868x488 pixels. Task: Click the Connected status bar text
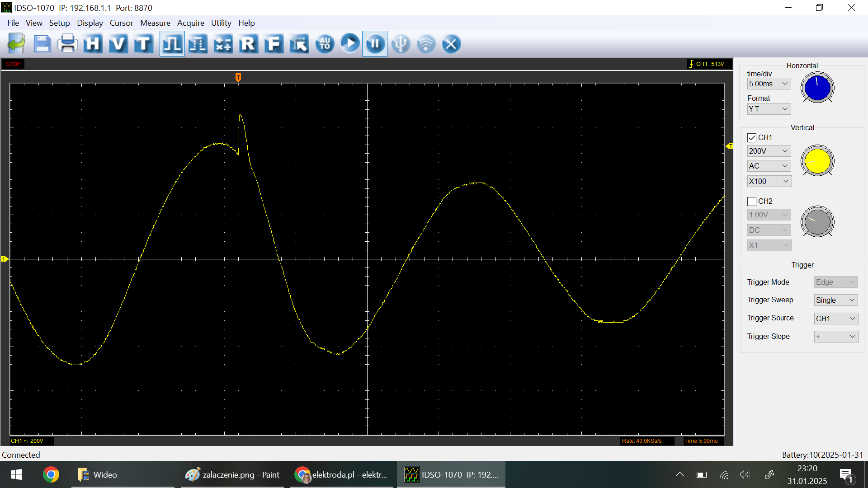pos(21,455)
